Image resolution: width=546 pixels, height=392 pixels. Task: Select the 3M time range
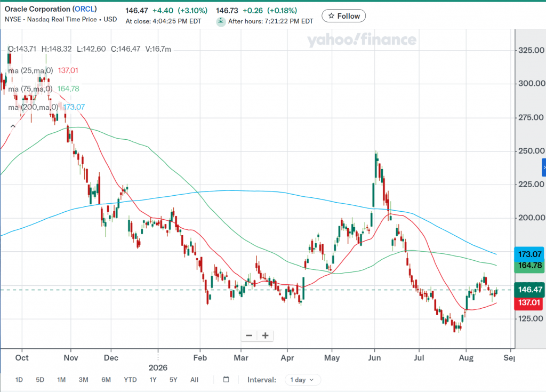click(83, 380)
